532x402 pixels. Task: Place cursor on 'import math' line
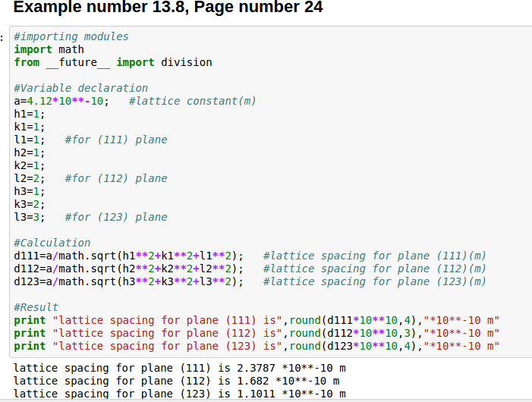(x=49, y=49)
